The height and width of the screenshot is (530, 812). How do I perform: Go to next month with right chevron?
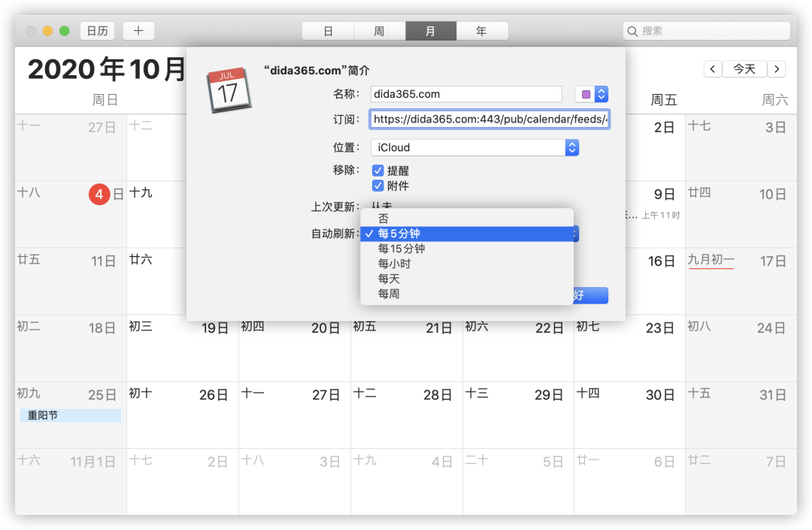776,69
